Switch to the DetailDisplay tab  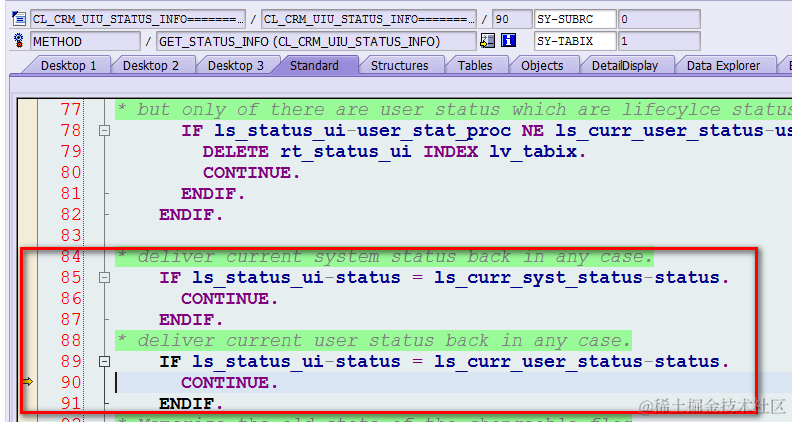pyautogui.click(x=625, y=66)
